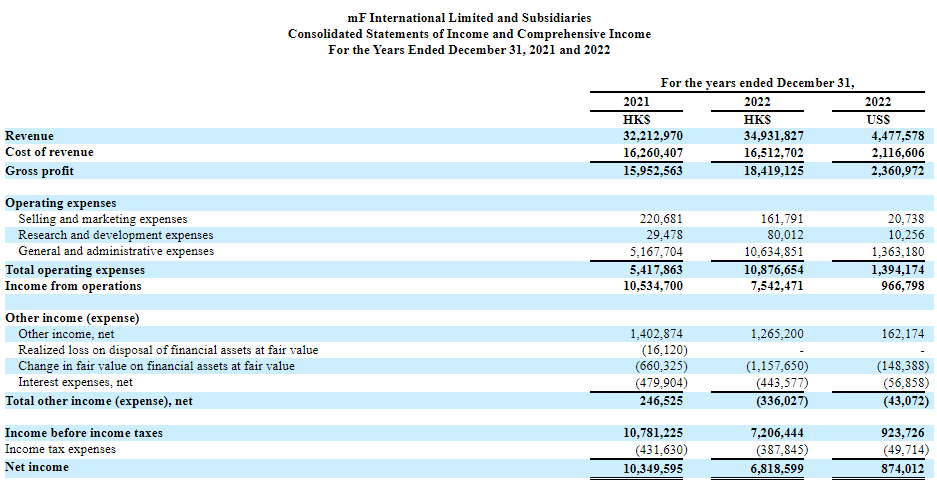Select total operating expenses value 5,417,863
937x483 pixels.
point(655,270)
